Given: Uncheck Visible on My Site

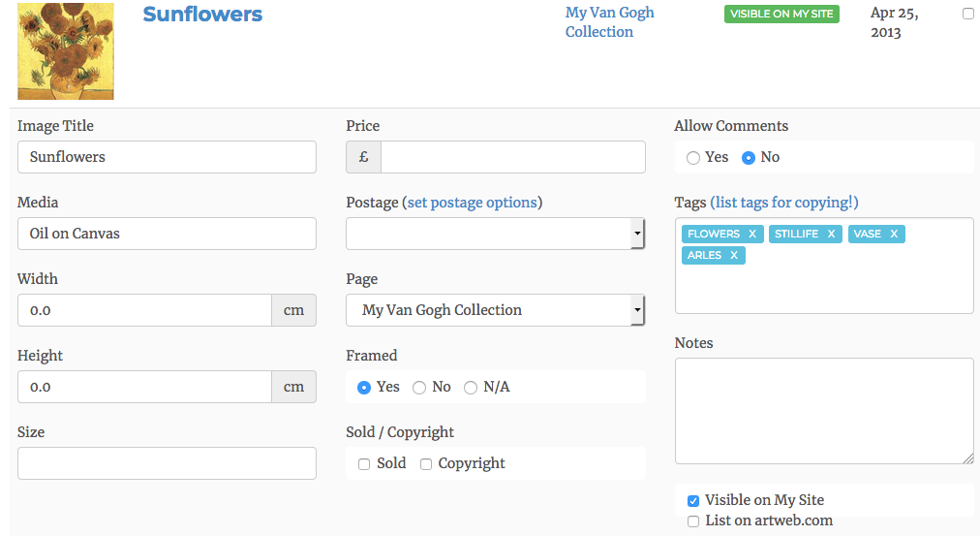Looking at the screenshot, I should point(693,501).
